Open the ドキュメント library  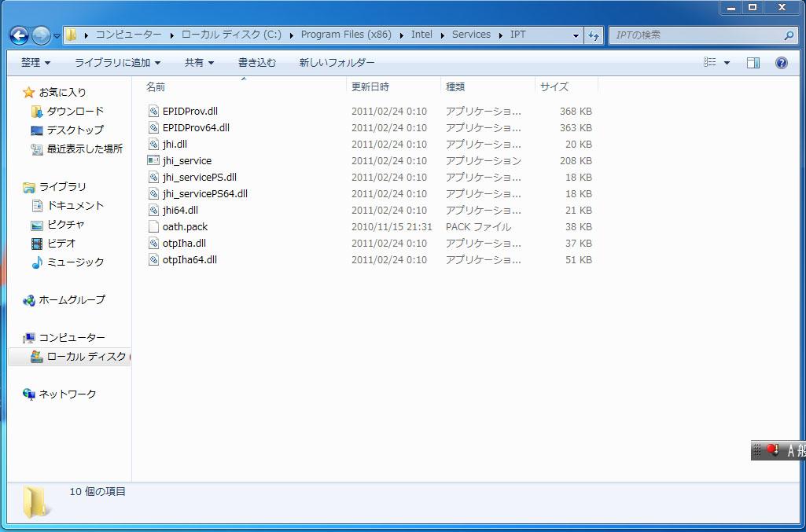coord(75,205)
